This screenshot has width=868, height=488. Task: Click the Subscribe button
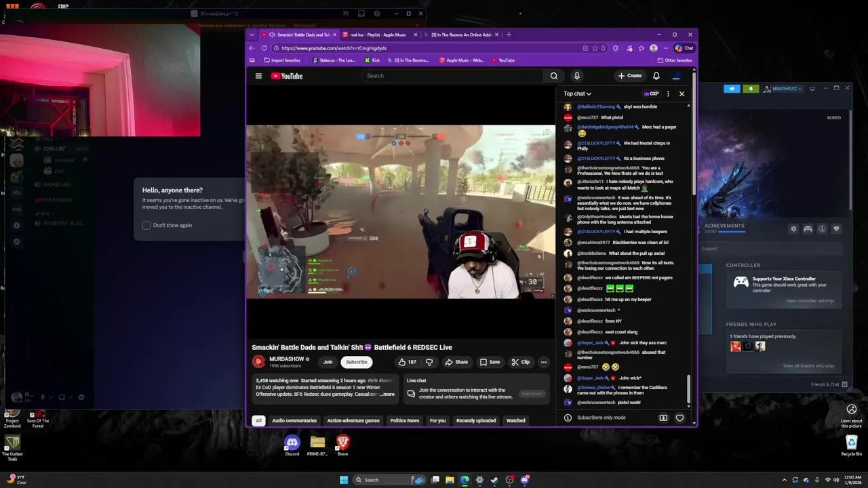click(x=357, y=362)
